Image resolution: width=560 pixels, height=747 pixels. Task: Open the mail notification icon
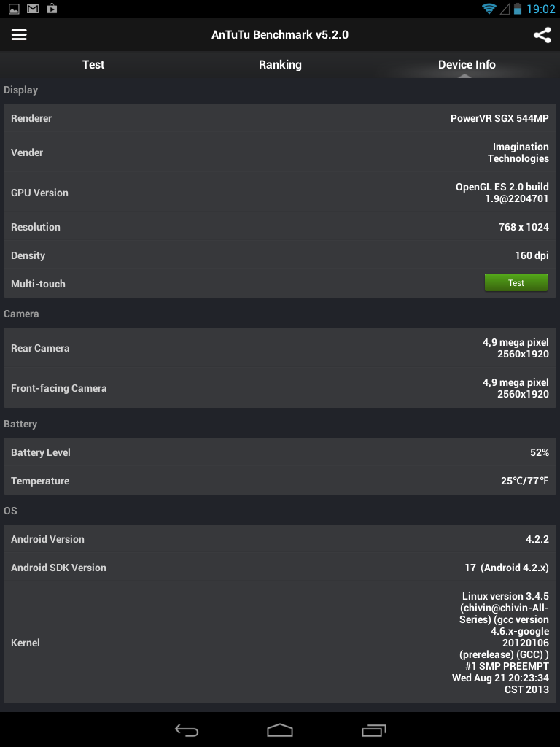point(33,9)
